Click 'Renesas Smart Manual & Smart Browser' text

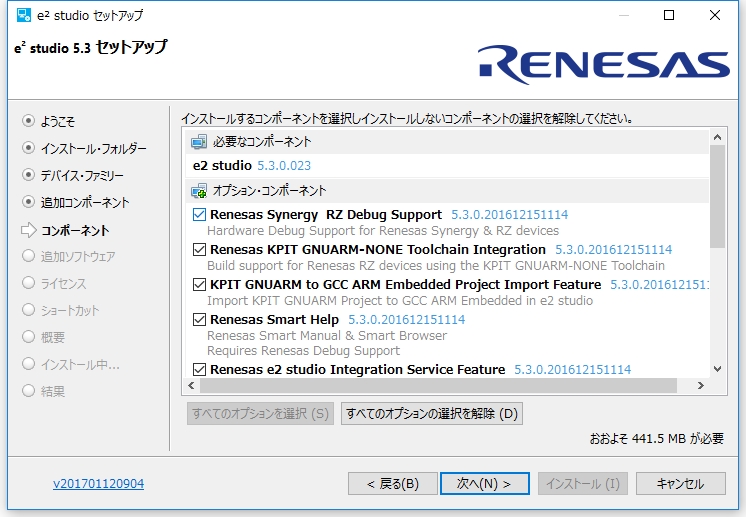point(327,336)
